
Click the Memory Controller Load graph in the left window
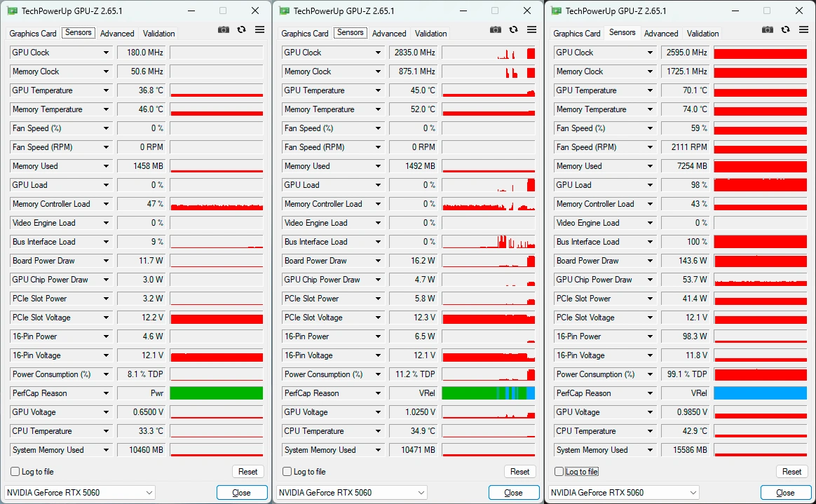pos(217,205)
